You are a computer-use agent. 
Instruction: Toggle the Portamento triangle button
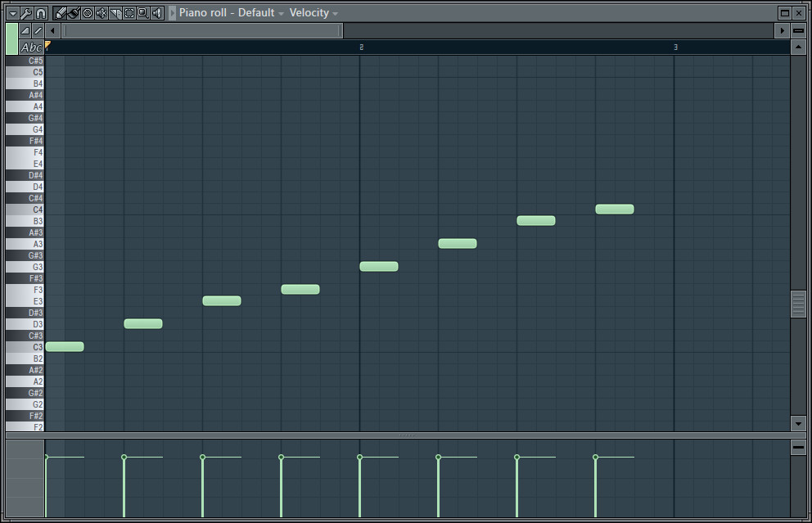(25, 30)
